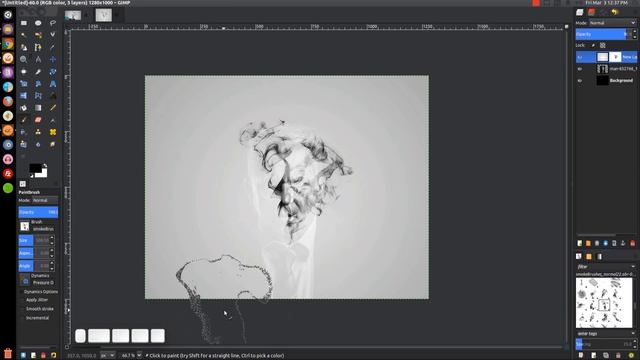Screen dimensions: 640x360
Task: Click the delete layer red icon
Action: (633, 243)
